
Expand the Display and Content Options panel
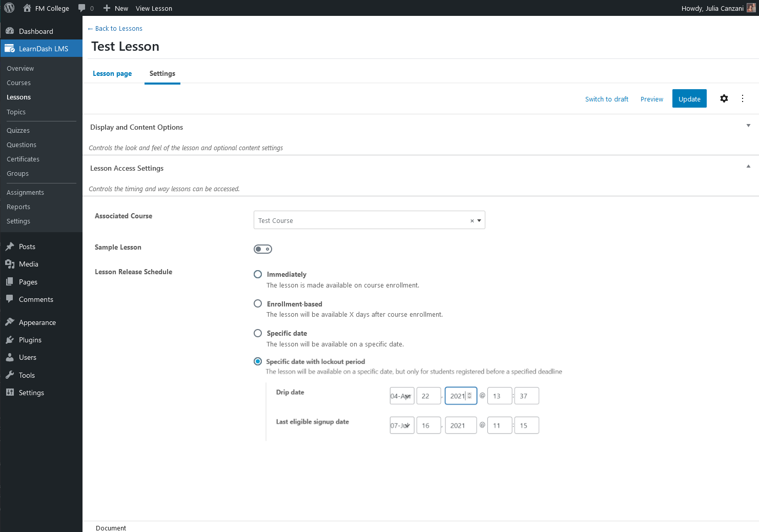coord(748,125)
